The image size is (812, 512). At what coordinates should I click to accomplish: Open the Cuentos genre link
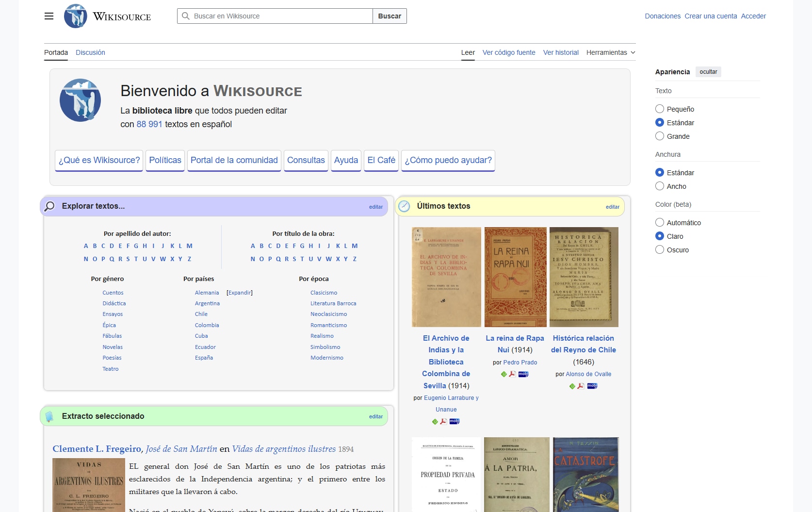(x=113, y=293)
